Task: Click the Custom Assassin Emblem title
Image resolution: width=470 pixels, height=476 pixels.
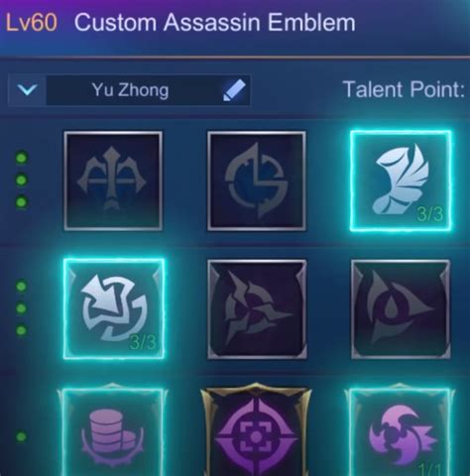Action: (215, 23)
